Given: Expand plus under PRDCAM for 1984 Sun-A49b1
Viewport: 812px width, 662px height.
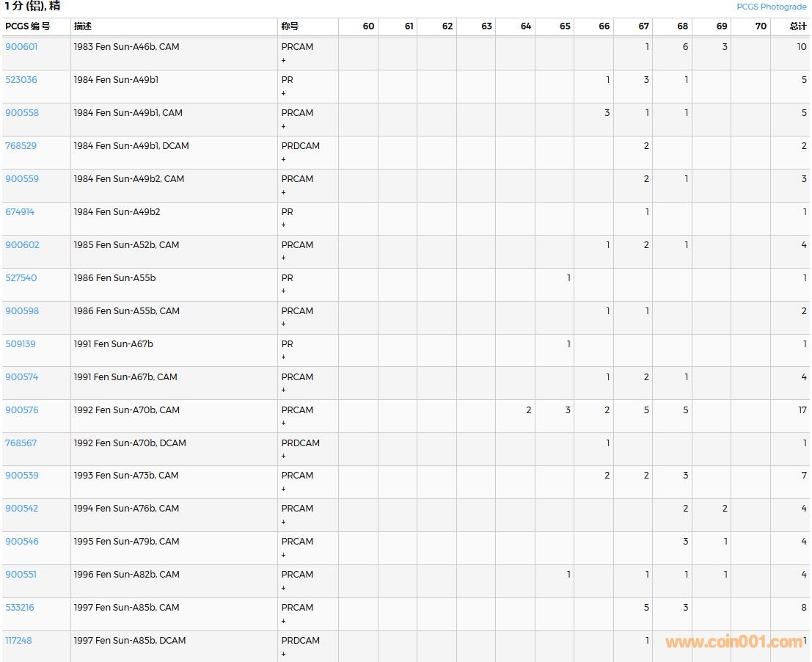Looking at the screenshot, I should 284,159.
